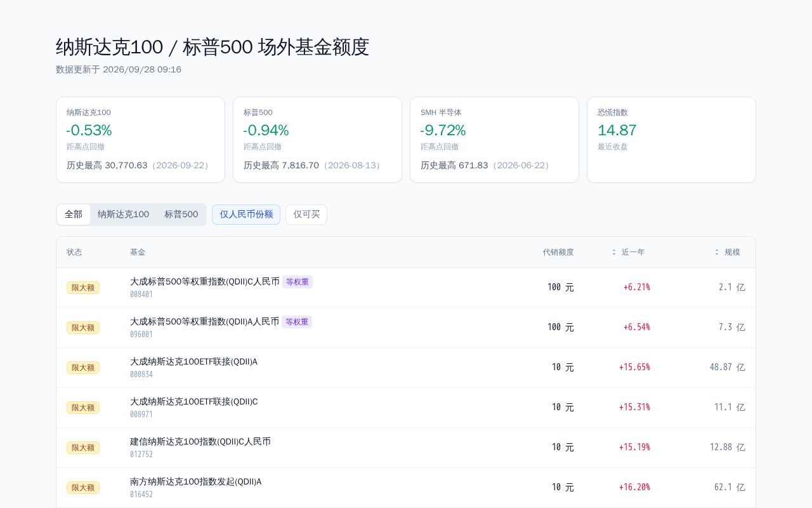This screenshot has width=812, height=508.
Task: Open 大成标普500等权重指数(QDII)C人民币 fund
Action: tap(205, 281)
